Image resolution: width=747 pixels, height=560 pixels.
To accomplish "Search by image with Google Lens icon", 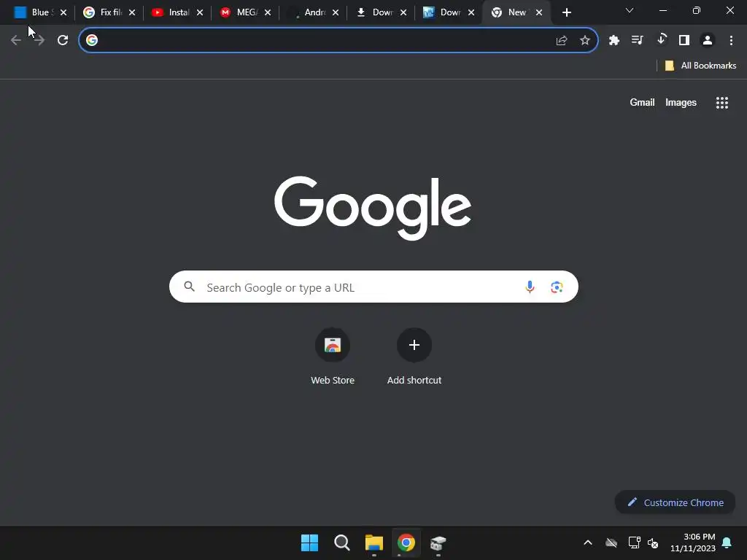I will (x=557, y=287).
